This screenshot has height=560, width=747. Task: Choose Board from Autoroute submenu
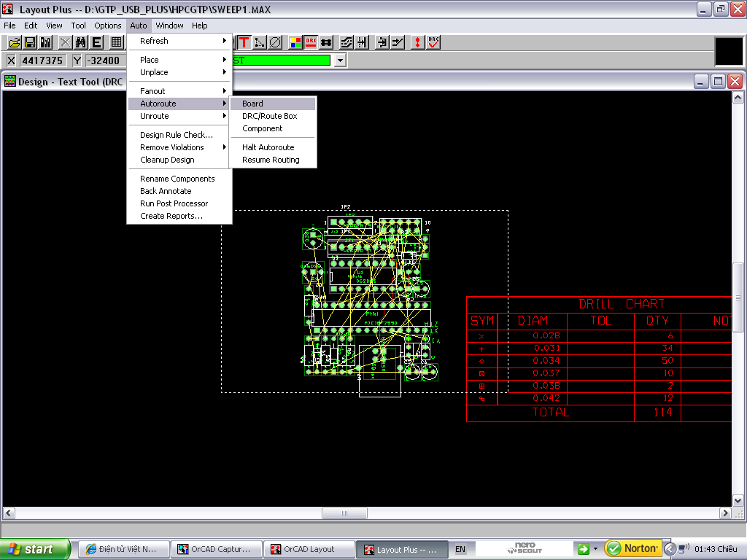point(253,104)
